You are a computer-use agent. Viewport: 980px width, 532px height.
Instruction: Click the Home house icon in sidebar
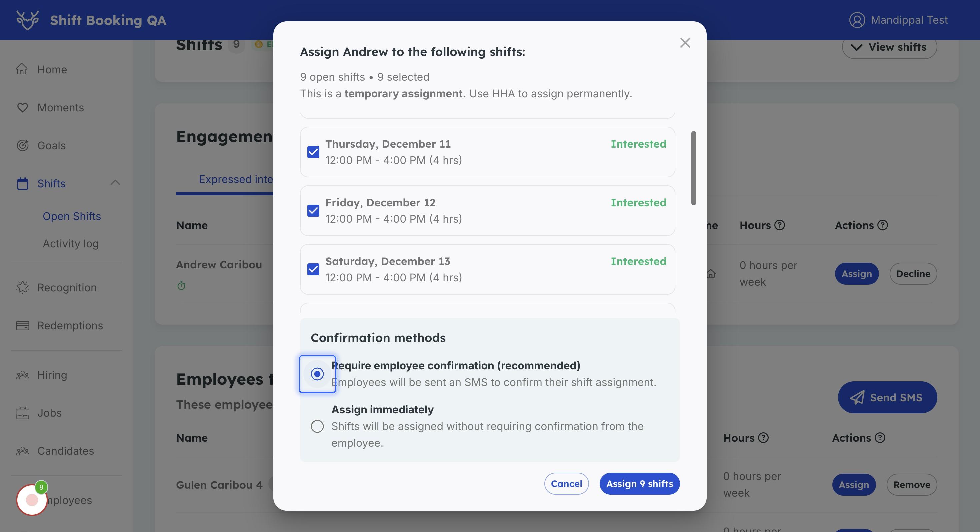click(22, 69)
